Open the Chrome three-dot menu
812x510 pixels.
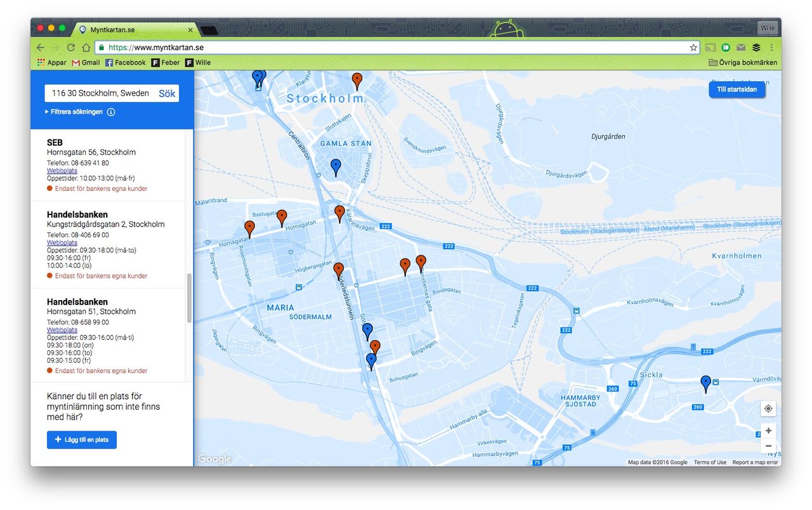(771, 48)
